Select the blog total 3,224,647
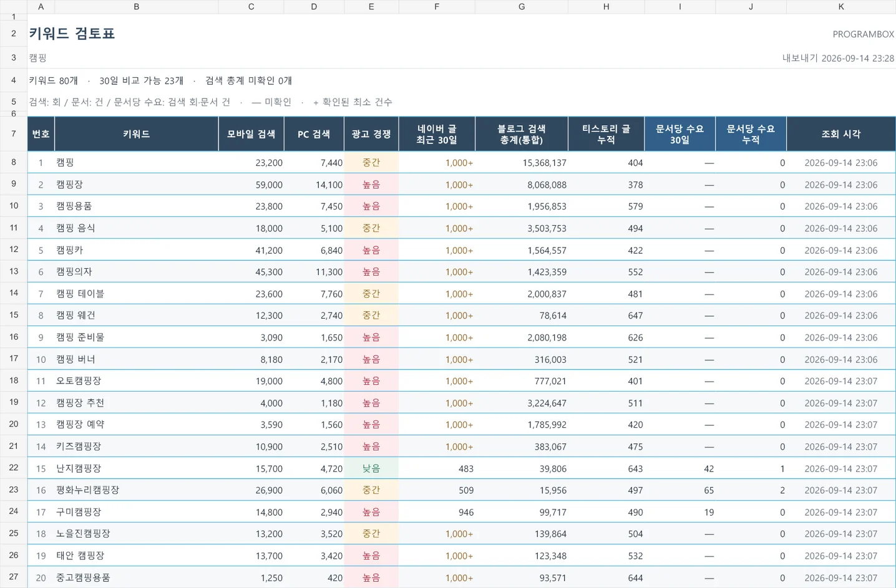The image size is (896, 588). [547, 403]
